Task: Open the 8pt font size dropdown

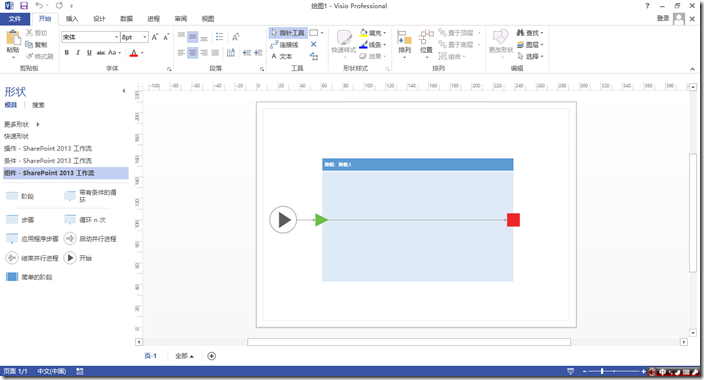Action: (x=145, y=37)
